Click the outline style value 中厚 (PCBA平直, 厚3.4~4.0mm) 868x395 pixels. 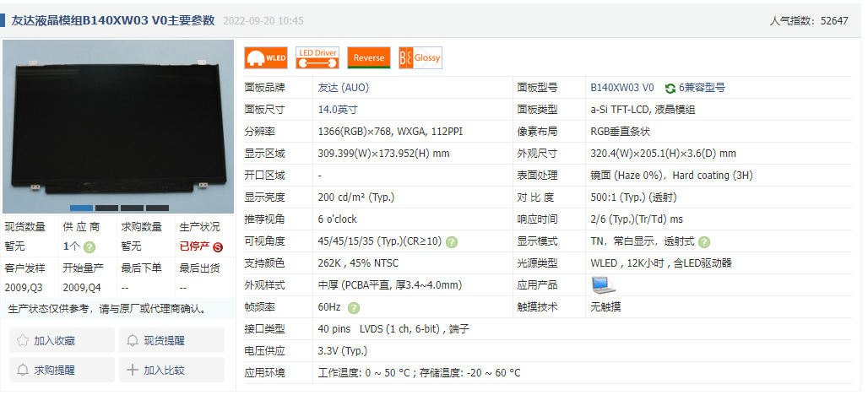coord(390,285)
